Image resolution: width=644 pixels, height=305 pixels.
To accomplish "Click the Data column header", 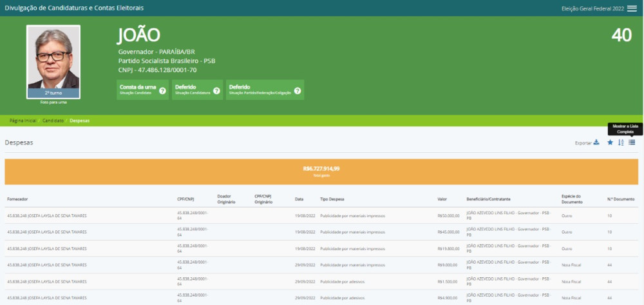I will tap(299, 199).
